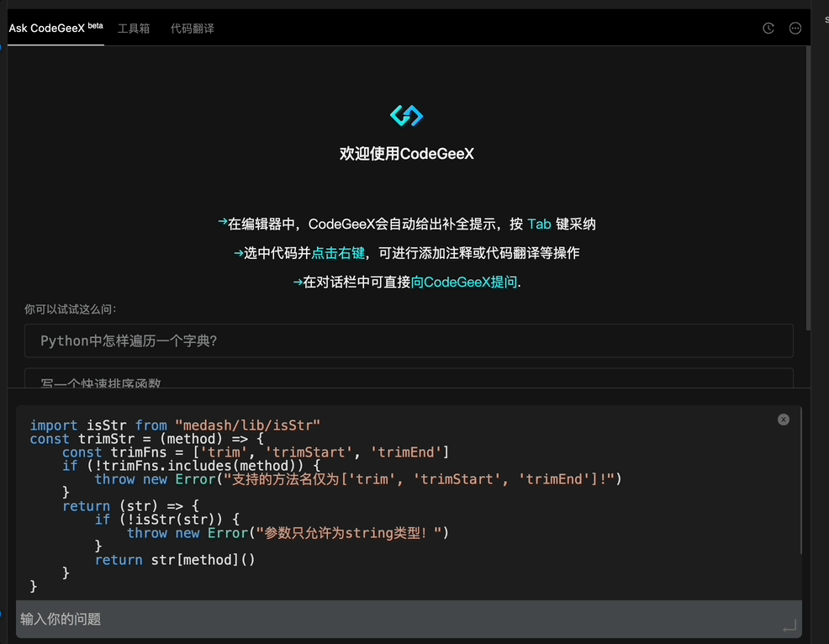Select suggestion 写一个快速排序函数
Image resolution: width=829 pixels, height=644 pixels.
409,378
